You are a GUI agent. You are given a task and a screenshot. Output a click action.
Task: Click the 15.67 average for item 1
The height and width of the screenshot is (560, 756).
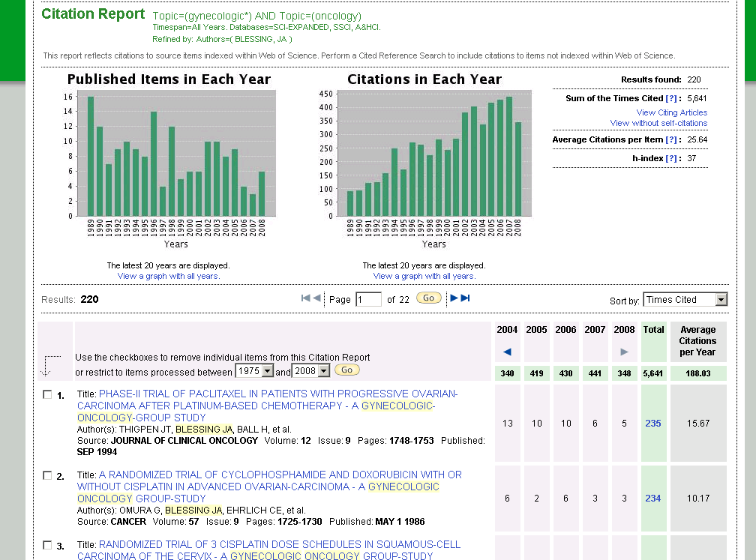(698, 423)
